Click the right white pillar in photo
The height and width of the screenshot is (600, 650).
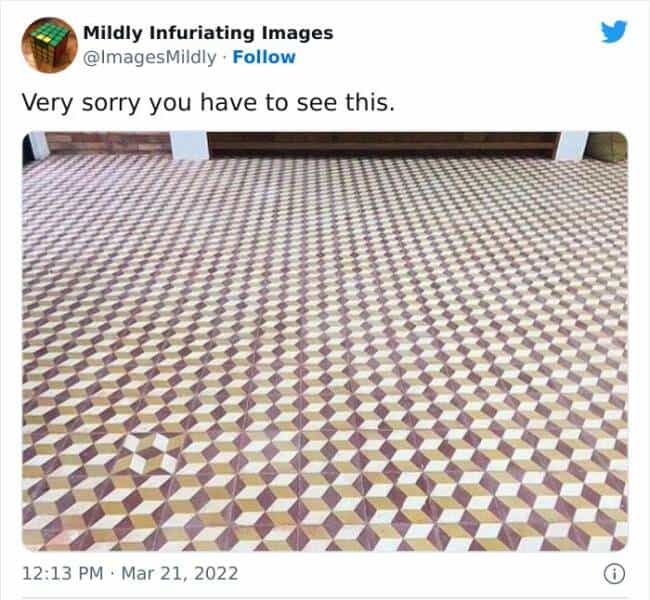coord(572,146)
